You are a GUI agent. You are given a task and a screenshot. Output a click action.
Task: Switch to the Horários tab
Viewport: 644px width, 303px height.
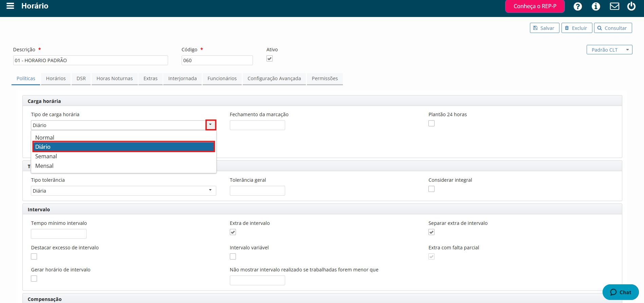56,78
